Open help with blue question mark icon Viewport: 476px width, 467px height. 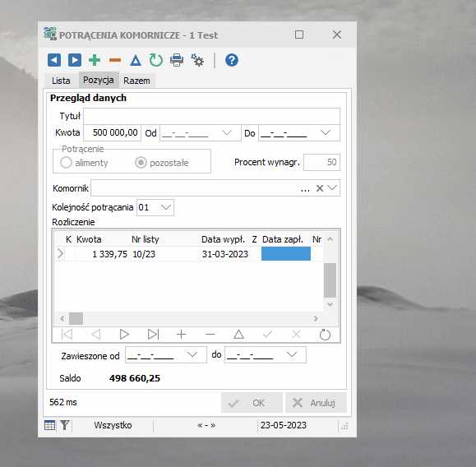point(232,60)
